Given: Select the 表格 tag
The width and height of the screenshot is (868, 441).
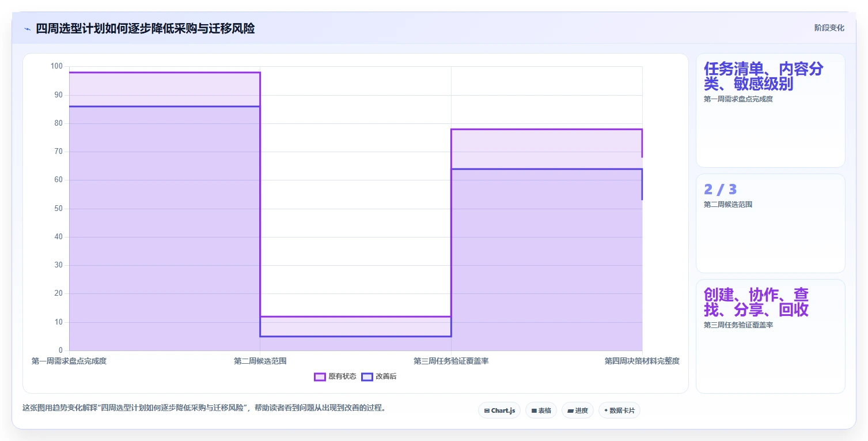Looking at the screenshot, I should coord(541,410).
